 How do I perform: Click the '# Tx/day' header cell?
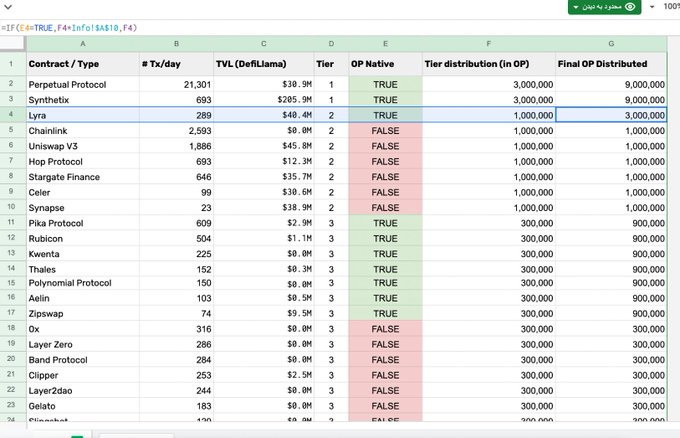[176, 64]
